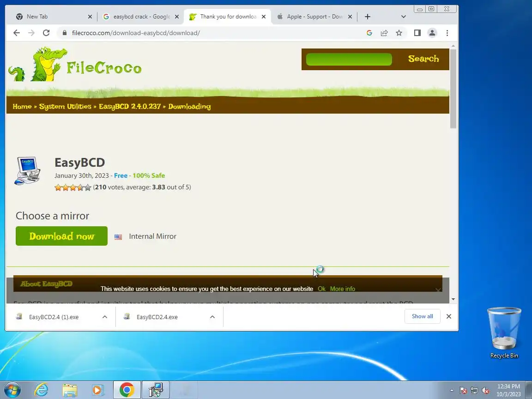Viewport: 532px width, 399px height.
Task: Expand options for EasyBCD2.4.exe
Action: [x=212, y=317]
